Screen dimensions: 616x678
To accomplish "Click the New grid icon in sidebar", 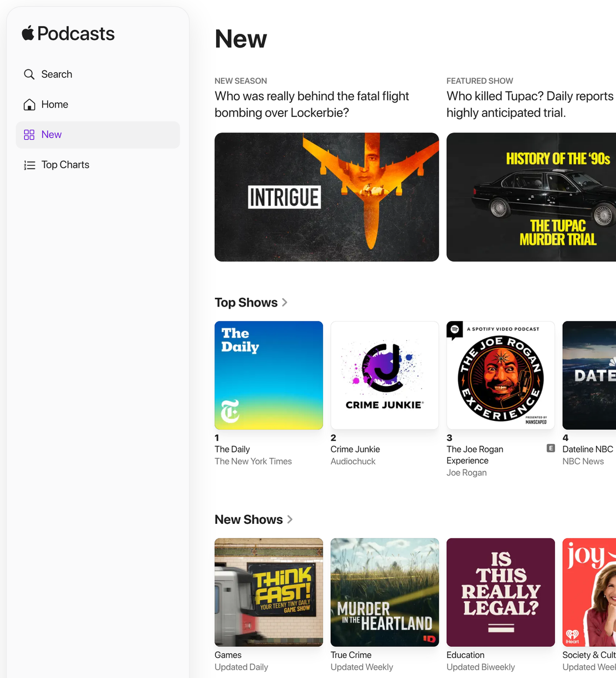I will tap(29, 135).
